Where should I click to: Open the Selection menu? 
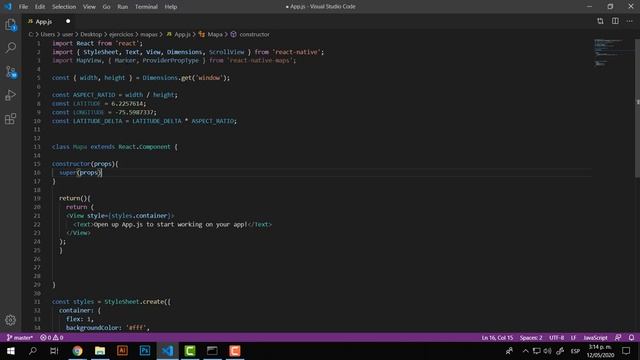click(64, 7)
